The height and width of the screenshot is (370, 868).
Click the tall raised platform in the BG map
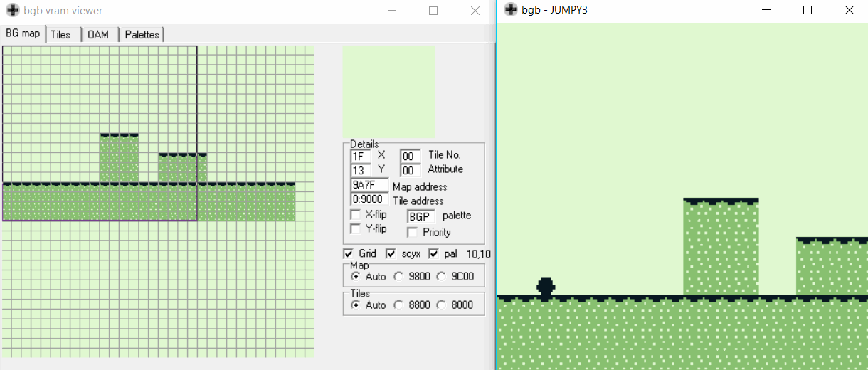coord(119,157)
